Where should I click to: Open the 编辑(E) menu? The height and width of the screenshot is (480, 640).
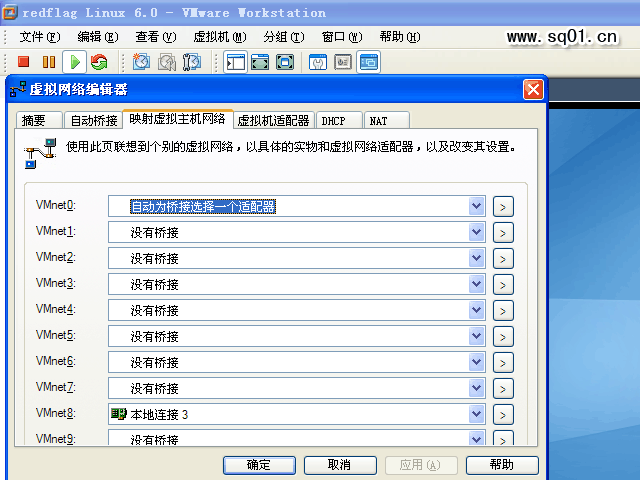(x=98, y=37)
